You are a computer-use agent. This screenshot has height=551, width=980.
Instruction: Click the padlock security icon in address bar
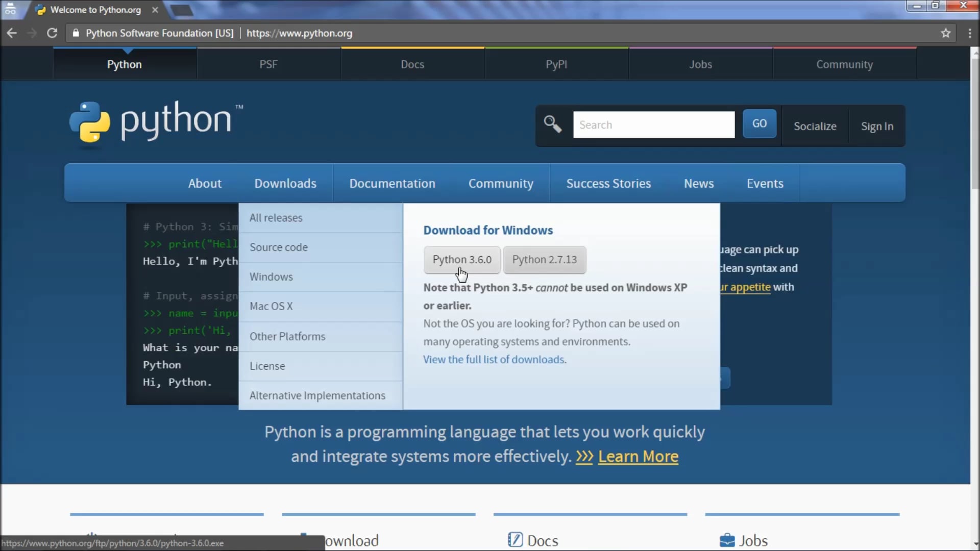[76, 33]
